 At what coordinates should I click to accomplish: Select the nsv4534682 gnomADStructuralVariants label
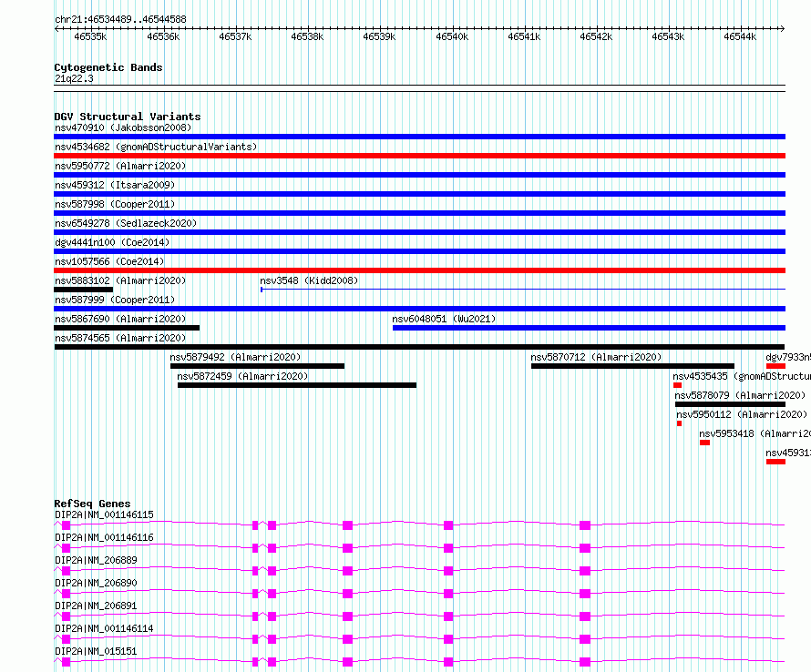(156, 147)
